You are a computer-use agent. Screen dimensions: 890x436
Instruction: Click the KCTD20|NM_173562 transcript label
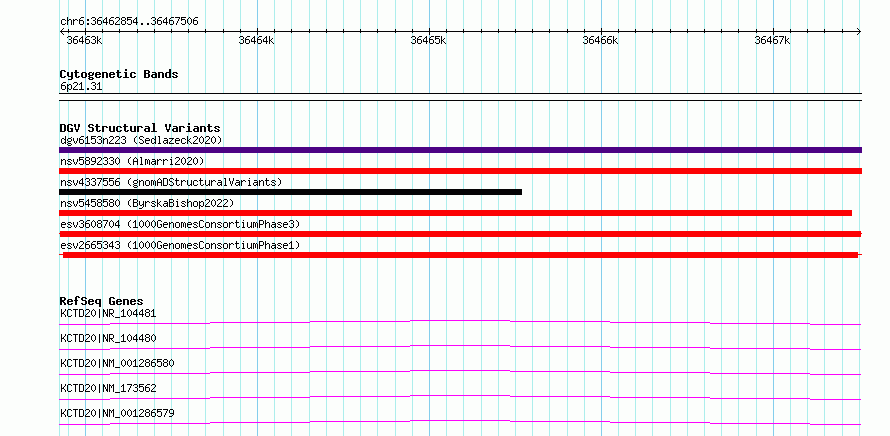pos(108,388)
